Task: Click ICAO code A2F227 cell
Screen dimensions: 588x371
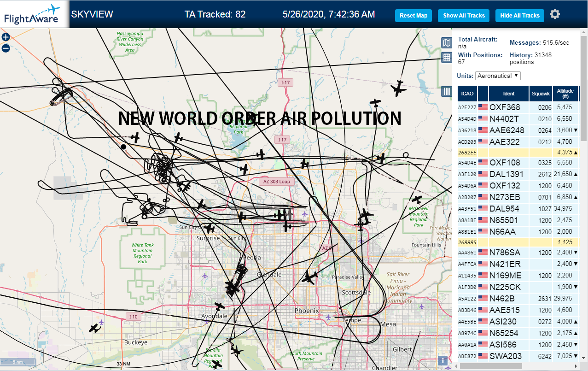Action: click(467, 107)
